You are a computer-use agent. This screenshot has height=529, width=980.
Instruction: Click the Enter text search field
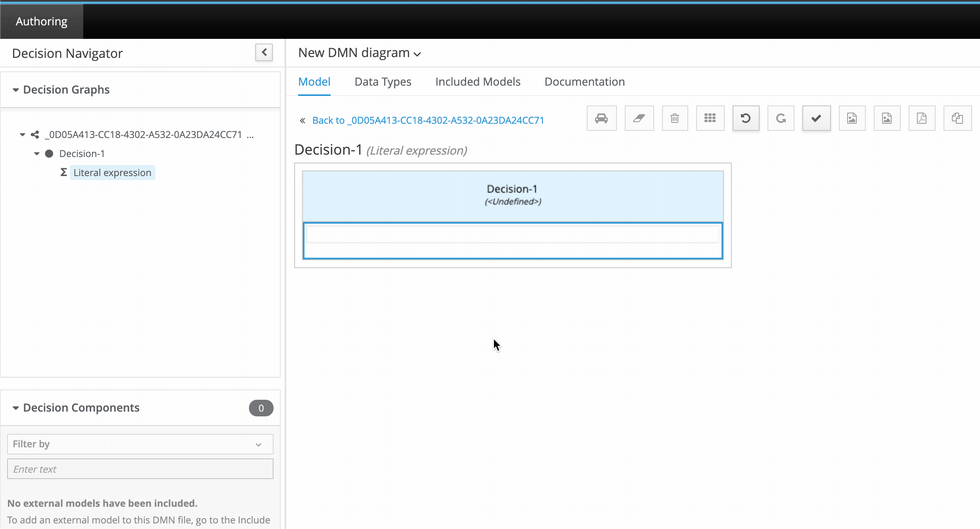point(140,469)
